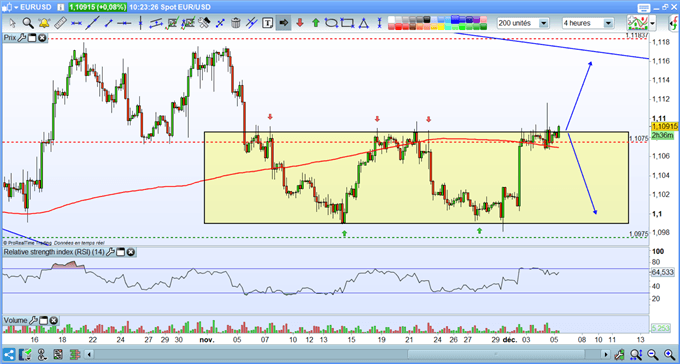Click the trash can delete tool

click(x=236, y=23)
